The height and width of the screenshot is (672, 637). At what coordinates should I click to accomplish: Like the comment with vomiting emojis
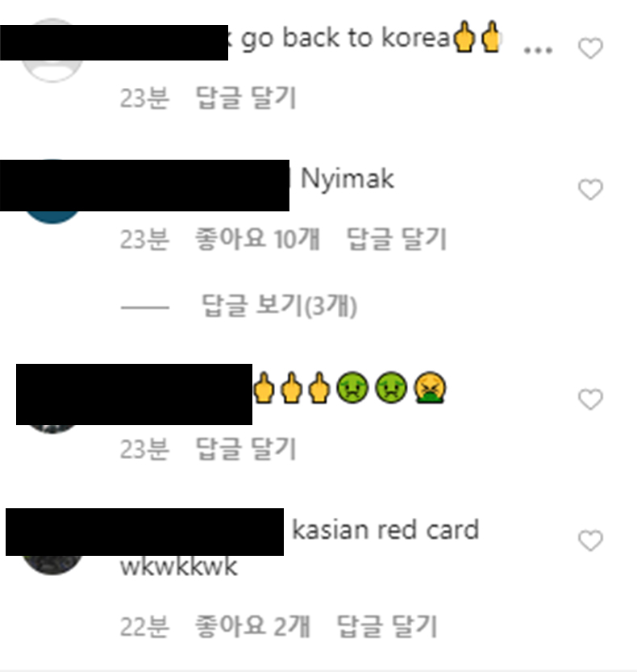tap(590, 399)
